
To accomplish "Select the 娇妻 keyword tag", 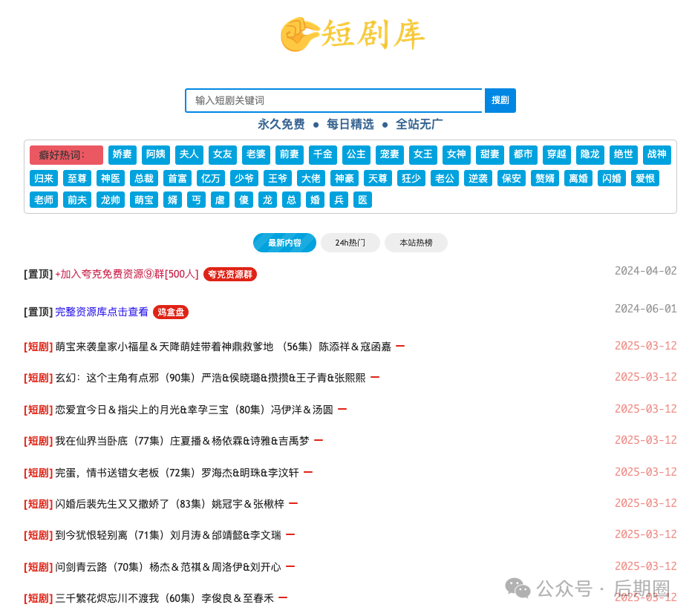I will tap(122, 154).
